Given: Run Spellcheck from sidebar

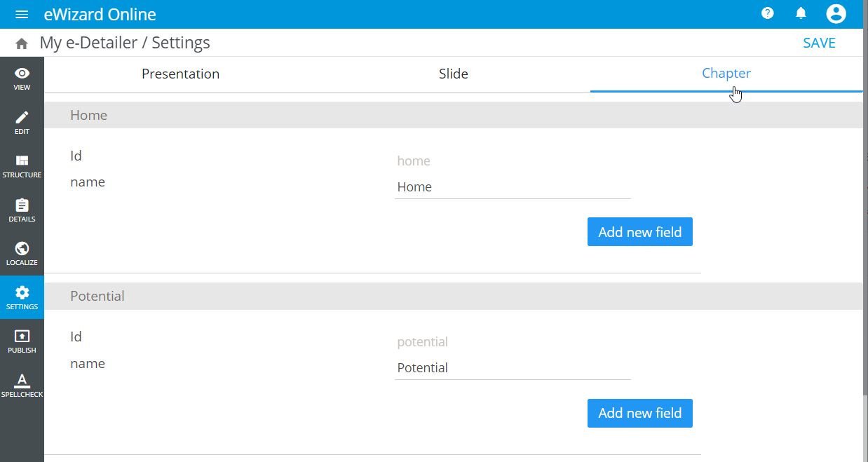Looking at the screenshot, I should (x=22, y=384).
